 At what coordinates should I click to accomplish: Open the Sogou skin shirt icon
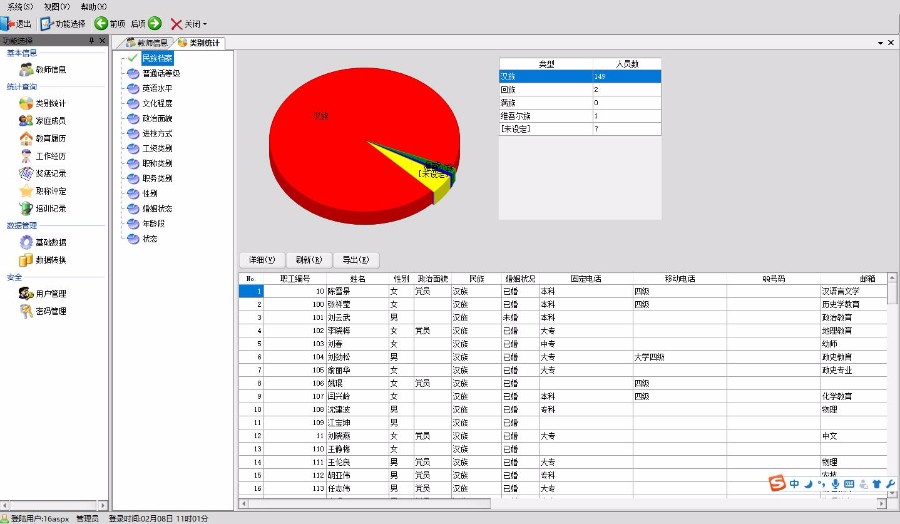click(876, 484)
